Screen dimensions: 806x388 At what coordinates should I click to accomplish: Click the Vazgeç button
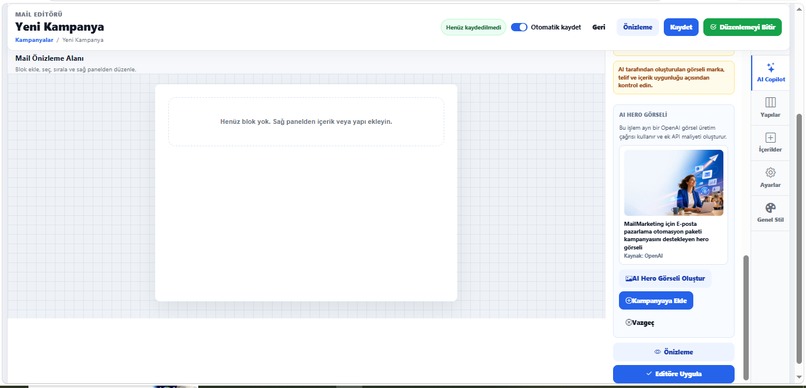(x=640, y=323)
